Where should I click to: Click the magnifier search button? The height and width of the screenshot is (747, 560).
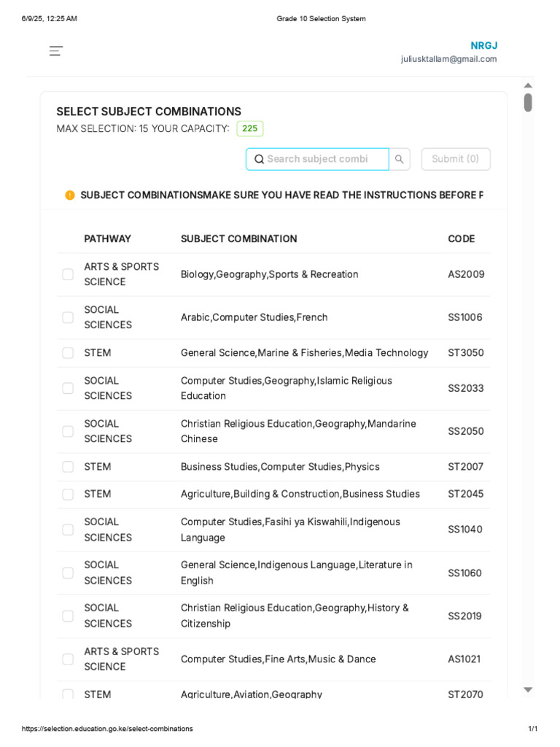tap(400, 159)
